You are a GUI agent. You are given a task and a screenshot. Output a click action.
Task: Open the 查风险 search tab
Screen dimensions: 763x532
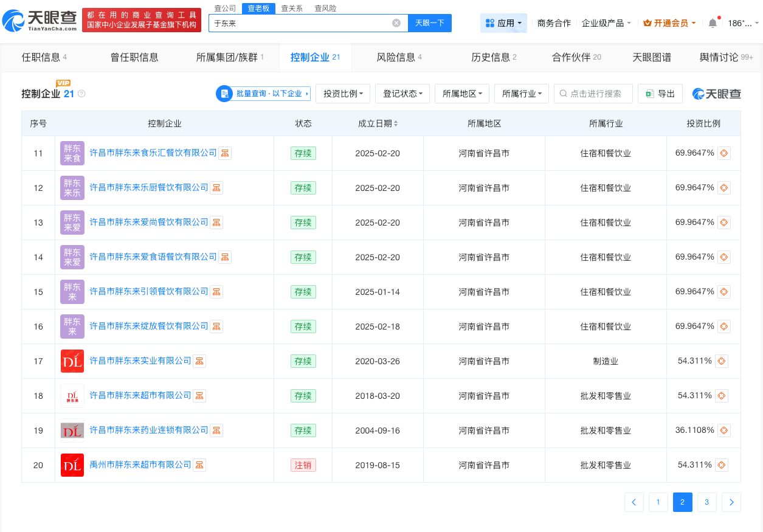click(x=327, y=8)
